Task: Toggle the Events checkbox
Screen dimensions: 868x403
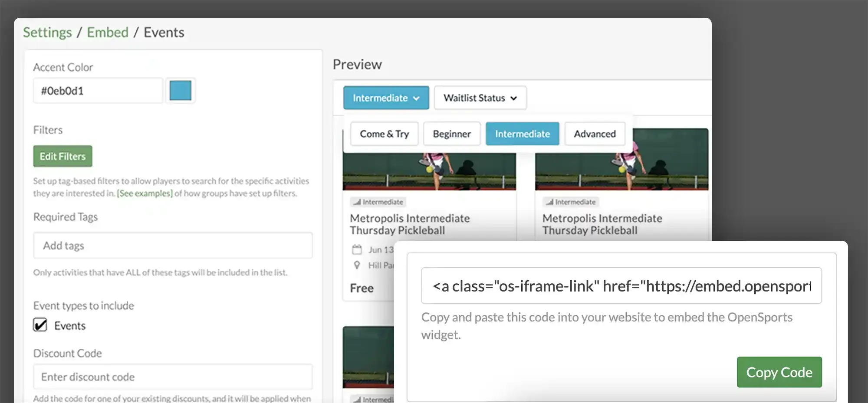Action: pos(40,325)
